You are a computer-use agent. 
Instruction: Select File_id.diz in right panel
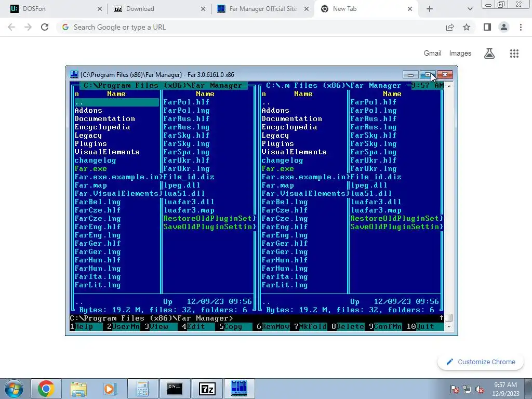pos(376,177)
